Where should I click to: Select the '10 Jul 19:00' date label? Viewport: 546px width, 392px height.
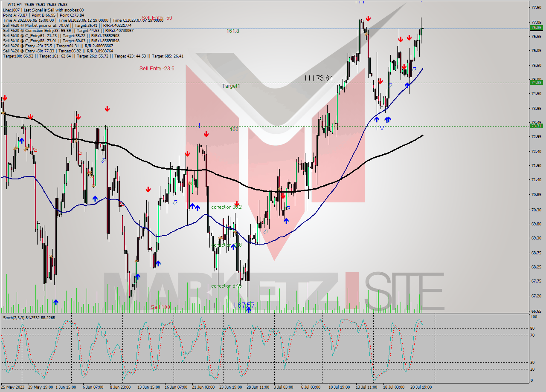[339, 387]
